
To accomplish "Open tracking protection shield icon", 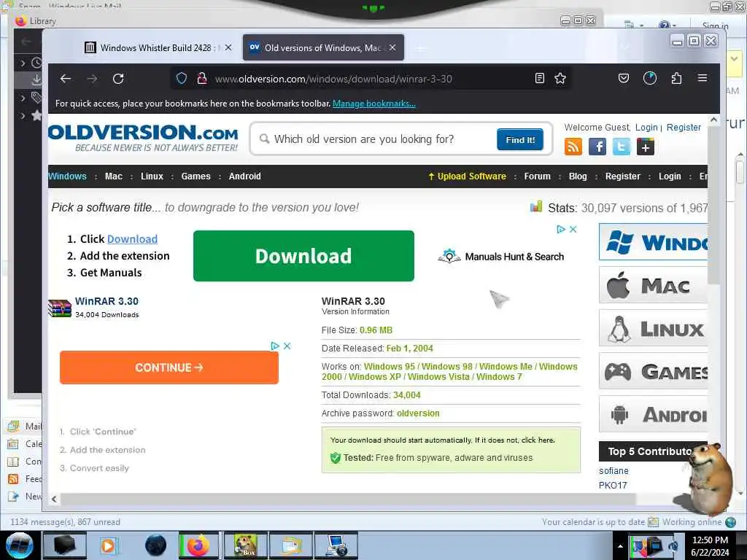I will tap(182, 78).
